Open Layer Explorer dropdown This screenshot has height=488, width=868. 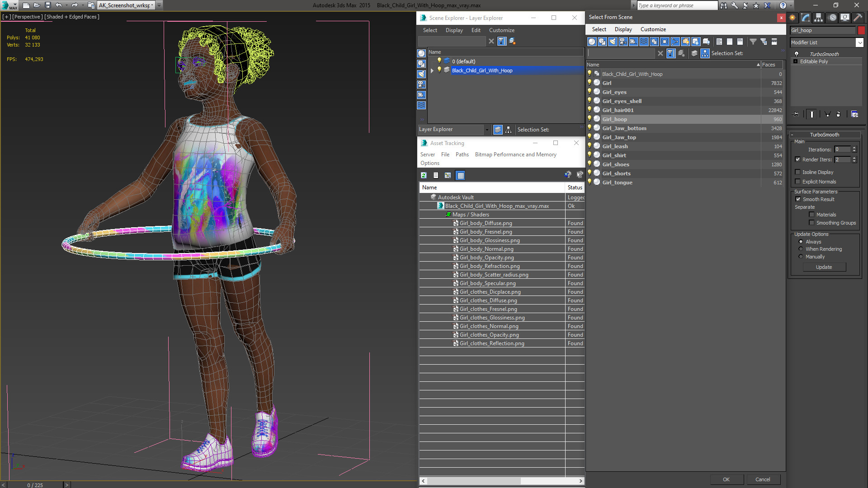tap(486, 130)
